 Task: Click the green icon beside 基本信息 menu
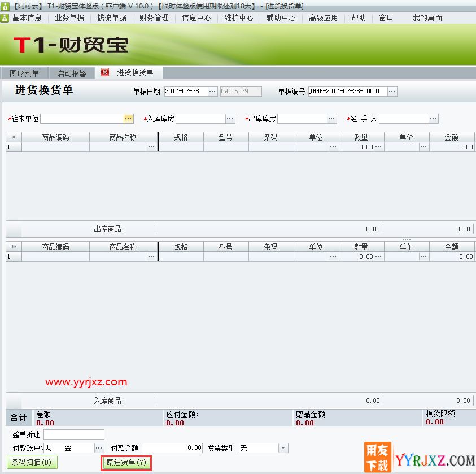click(x=5, y=18)
